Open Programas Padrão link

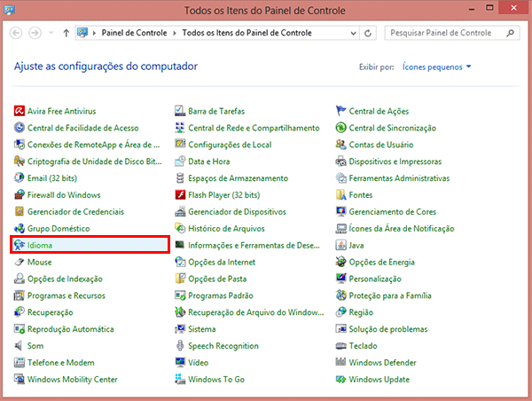(221, 295)
